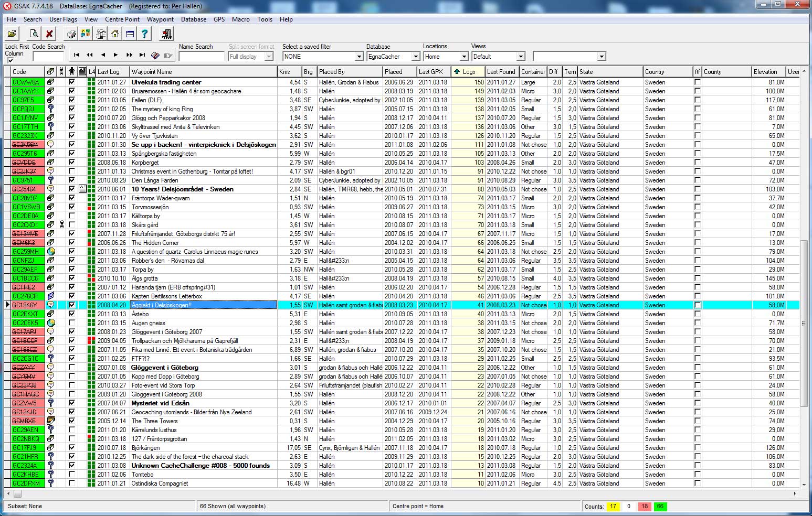Click the printer icon in toolbar

pos(71,34)
